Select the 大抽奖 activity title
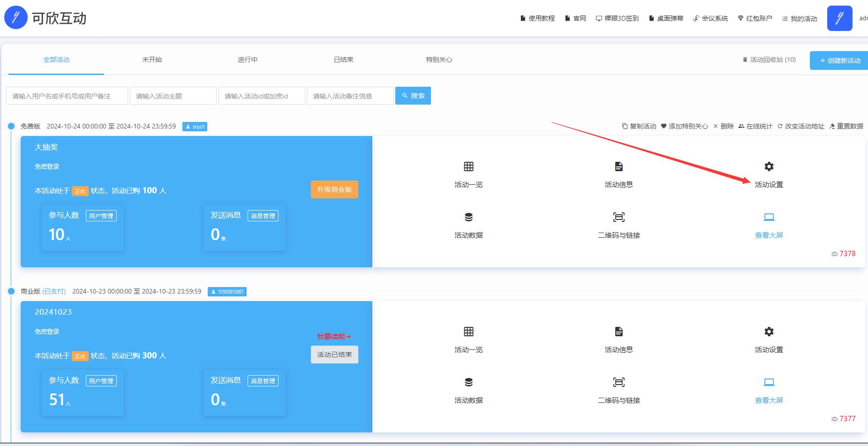 [x=46, y=147]
